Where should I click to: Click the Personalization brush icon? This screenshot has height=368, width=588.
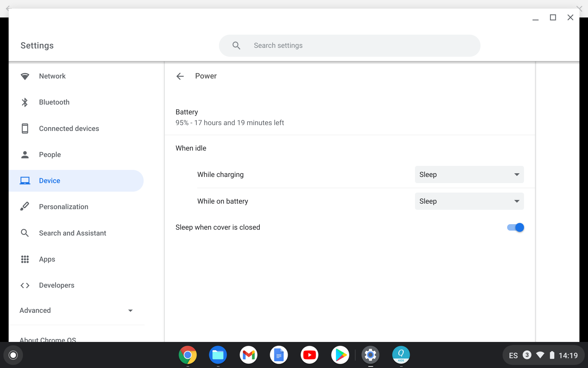[x=25, y=206]
